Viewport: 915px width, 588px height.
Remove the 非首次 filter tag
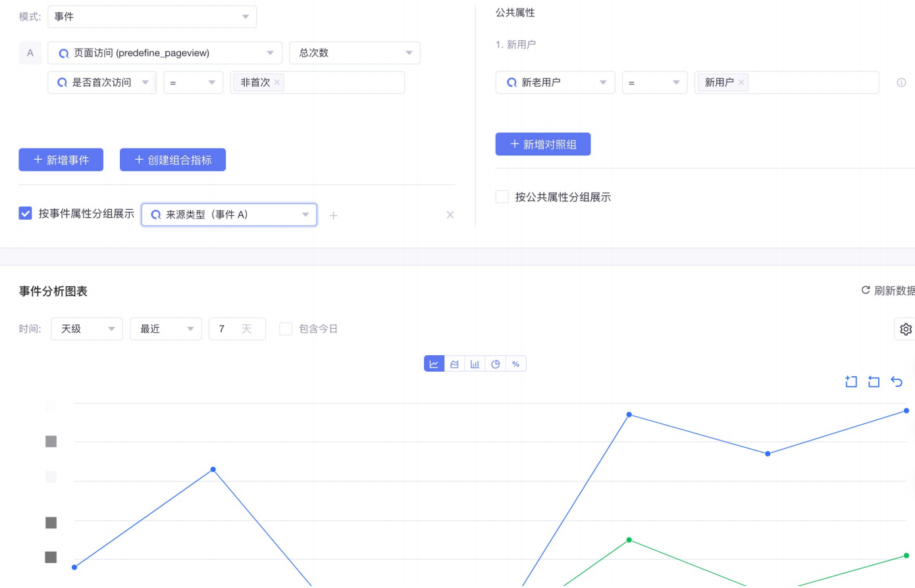pyautogui.click(x=277, y=82)
